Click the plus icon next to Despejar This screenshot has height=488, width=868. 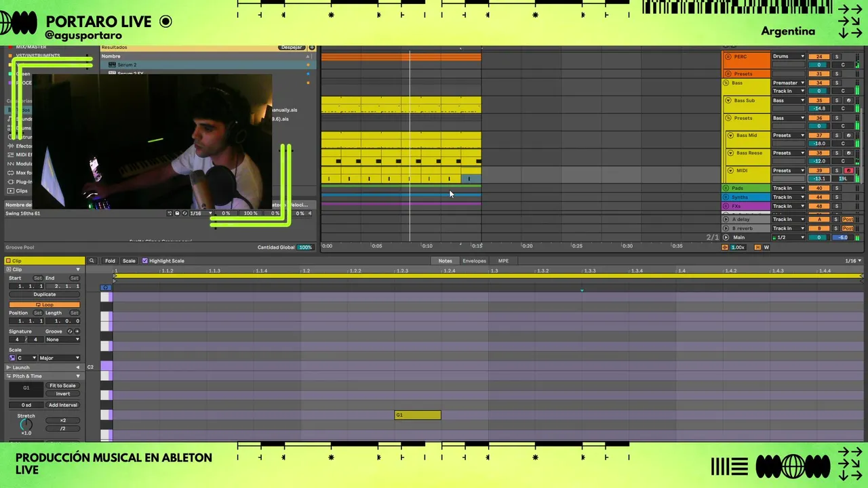coord(312,47)
